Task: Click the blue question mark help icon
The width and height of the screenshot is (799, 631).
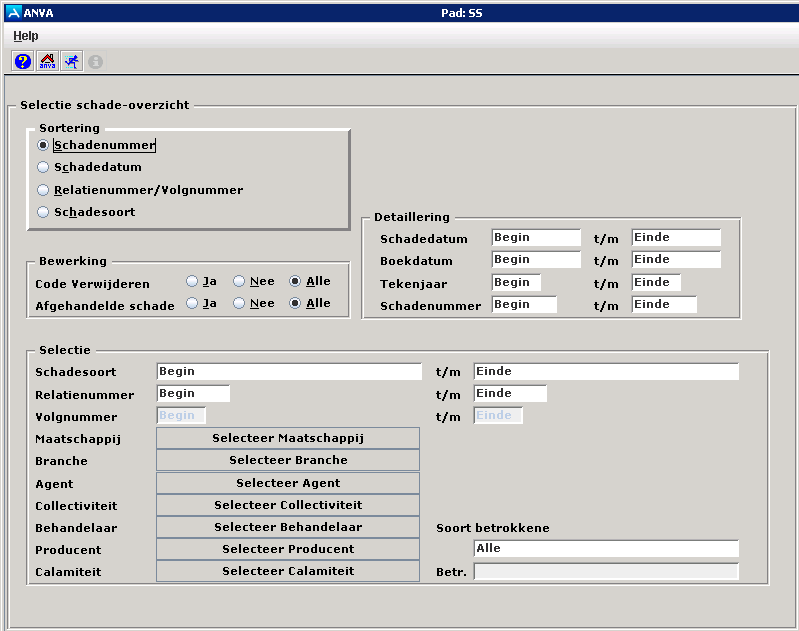Action: click(x=23, y=61)
